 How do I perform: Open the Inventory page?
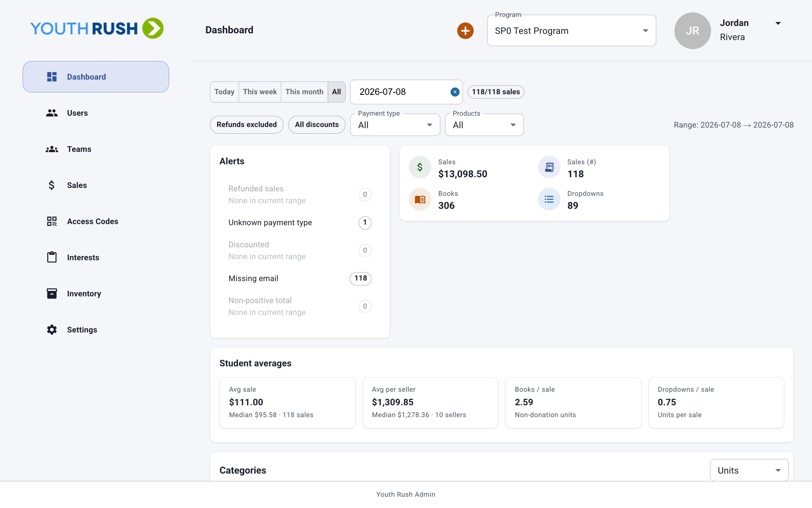click(96, 294)
